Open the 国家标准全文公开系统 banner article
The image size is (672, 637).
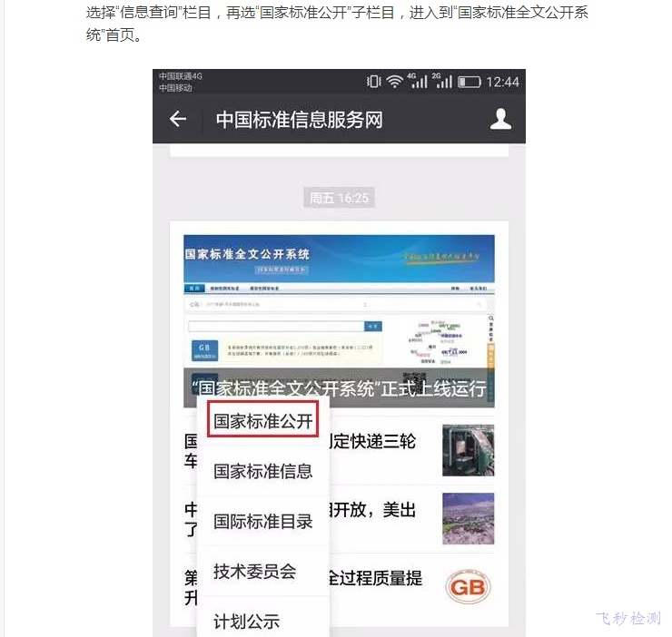tap(339, 321)
